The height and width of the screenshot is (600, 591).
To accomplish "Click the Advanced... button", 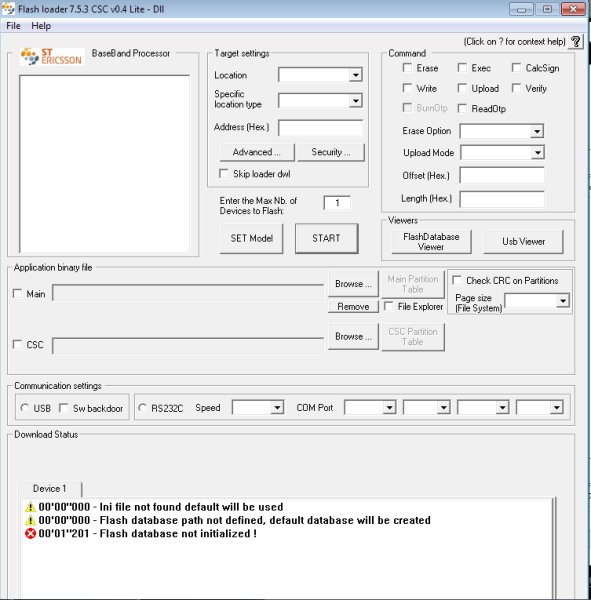I will 257,152.
